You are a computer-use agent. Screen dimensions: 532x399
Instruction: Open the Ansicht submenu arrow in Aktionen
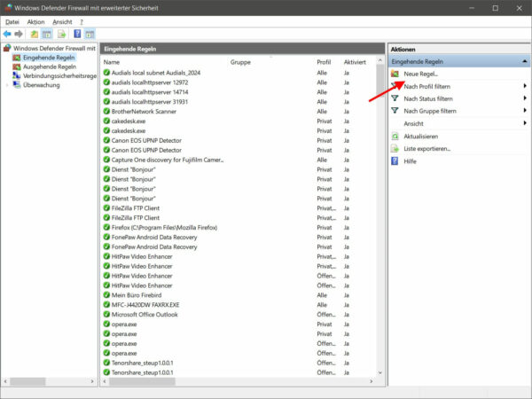525,123
